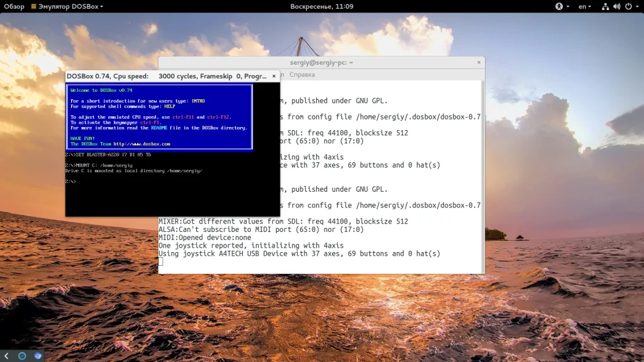
Task: Click the volume speaker icon
Action: coord(616,6)
